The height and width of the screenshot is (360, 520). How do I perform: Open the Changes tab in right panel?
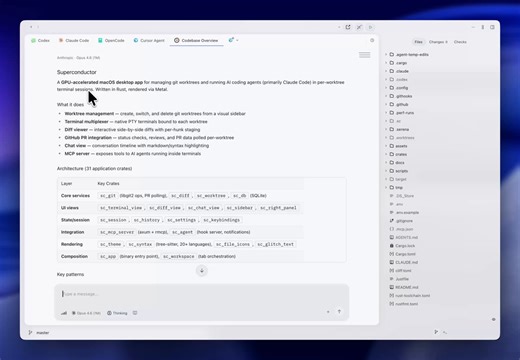pos(438,42)
